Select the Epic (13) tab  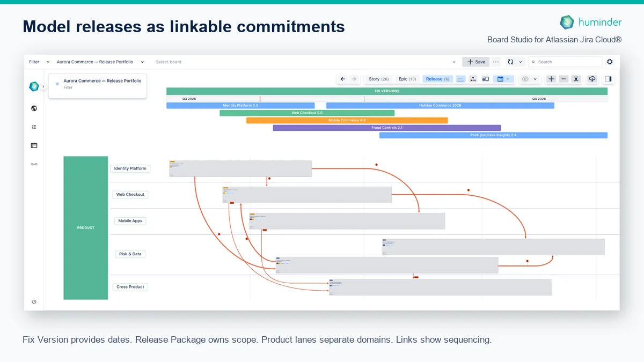coord(407,79)
